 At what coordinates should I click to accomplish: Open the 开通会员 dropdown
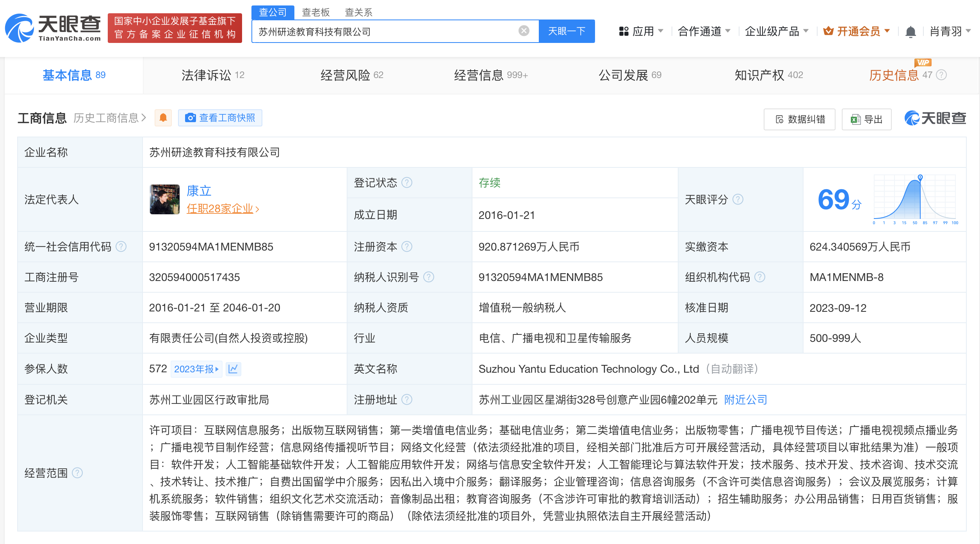[856, 31]
